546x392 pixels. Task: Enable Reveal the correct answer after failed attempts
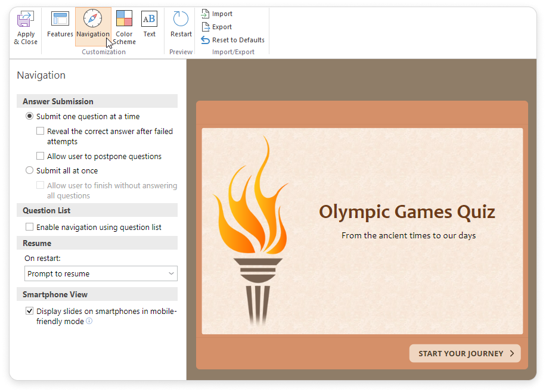pos(41,132)
